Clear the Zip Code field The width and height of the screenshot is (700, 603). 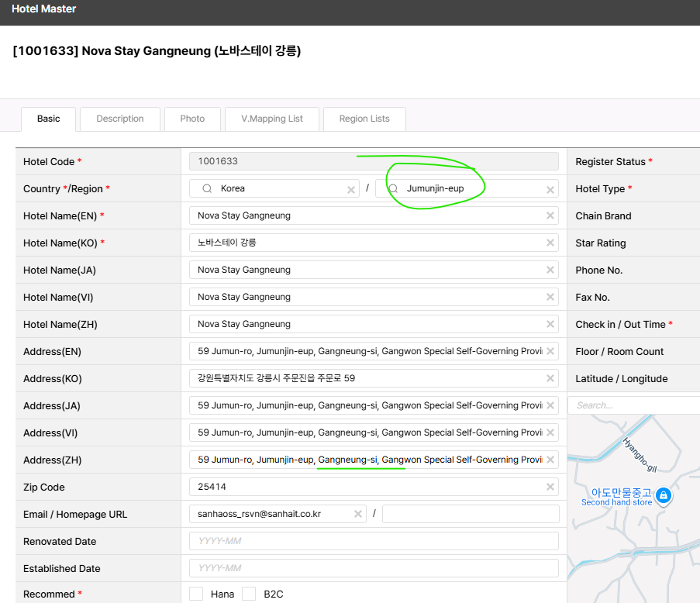click(550, 488)
